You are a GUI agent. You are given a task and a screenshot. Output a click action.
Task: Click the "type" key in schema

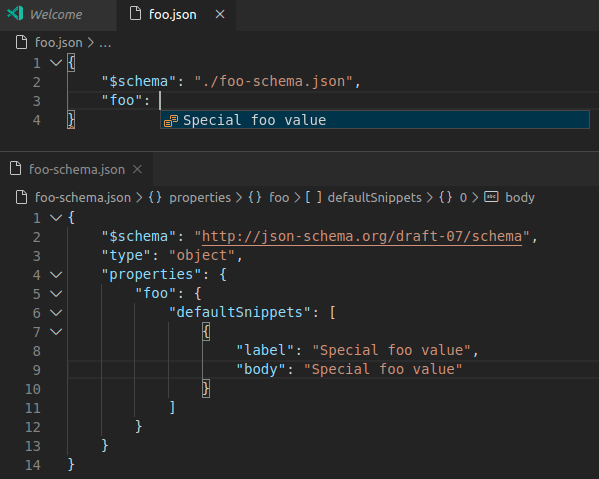coord(126,255)
